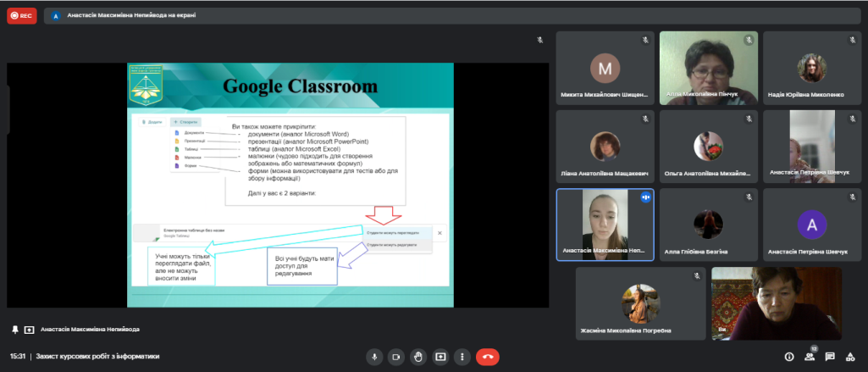The height and width of the screenshot is (372, 868).
Task: Click the pin icon under the presentation
Action: (x=15, y=330)
